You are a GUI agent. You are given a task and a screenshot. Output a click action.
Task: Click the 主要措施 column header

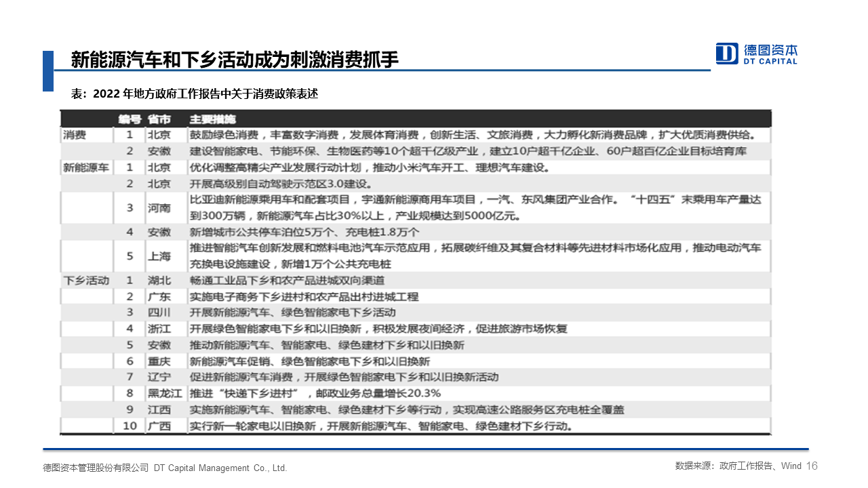(x=212, y=119)
